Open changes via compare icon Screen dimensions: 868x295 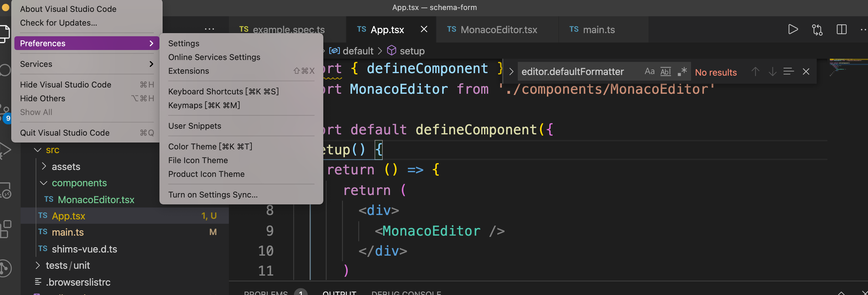click(x=817, y=30)
